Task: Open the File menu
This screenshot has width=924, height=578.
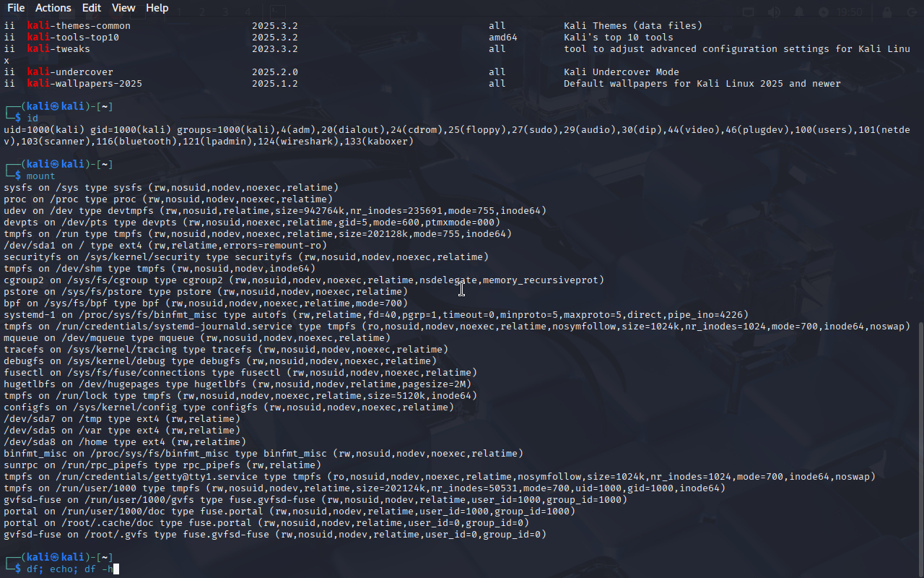Action: pos(16,8)
